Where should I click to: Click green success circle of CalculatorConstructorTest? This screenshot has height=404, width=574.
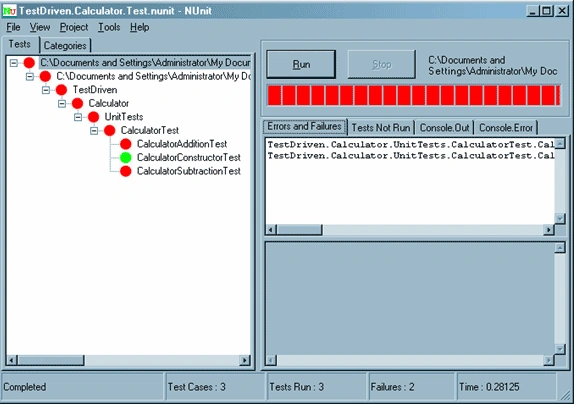(x=126, y=157)
